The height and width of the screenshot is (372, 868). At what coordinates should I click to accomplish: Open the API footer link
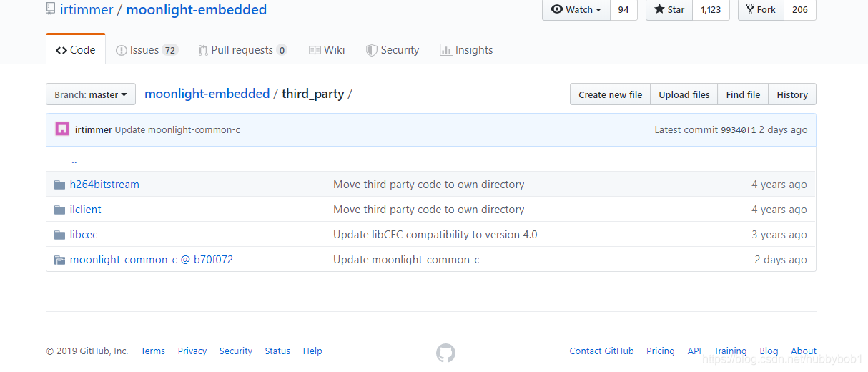pyautogui.click(x=694, y=351)
